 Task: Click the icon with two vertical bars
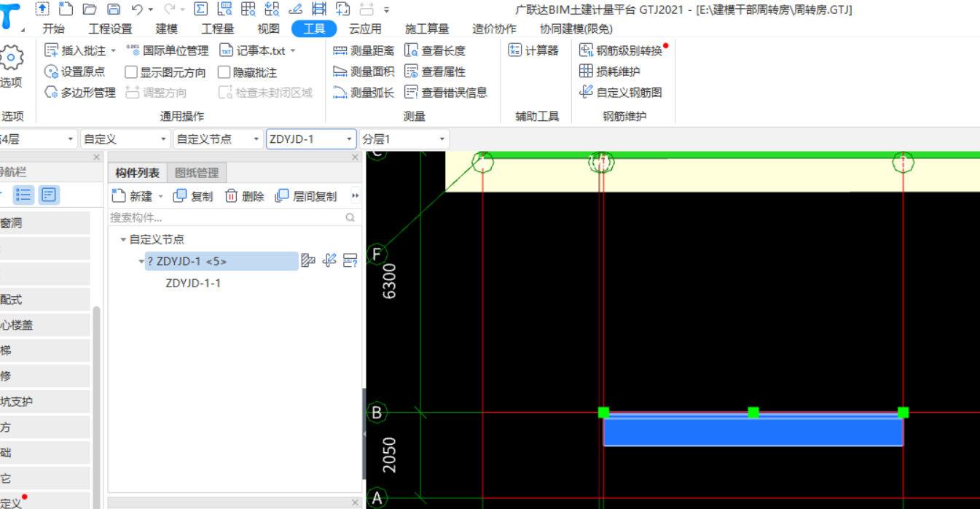[318, 9]
